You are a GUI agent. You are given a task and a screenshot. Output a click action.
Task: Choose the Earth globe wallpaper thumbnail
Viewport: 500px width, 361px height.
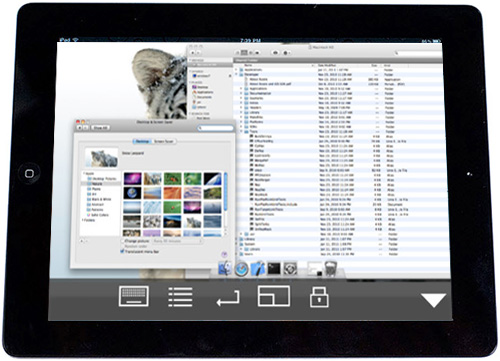[x=132, y=193]
